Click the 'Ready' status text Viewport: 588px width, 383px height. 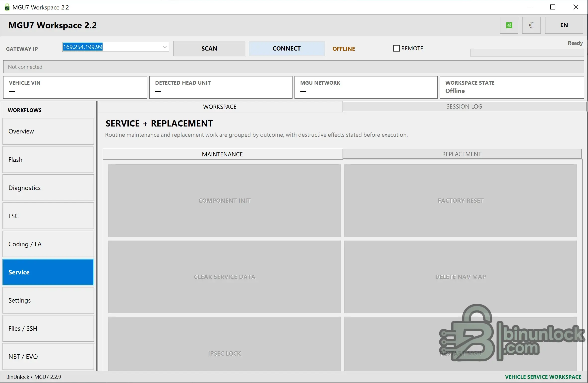click(575, 43)
